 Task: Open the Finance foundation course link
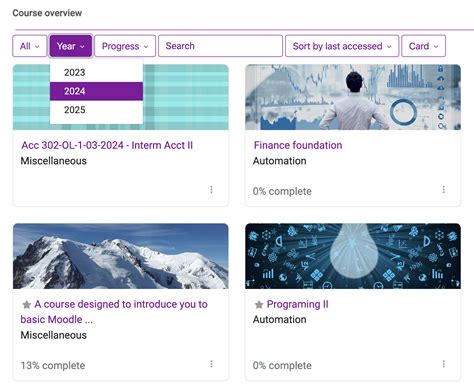[298, 145]
